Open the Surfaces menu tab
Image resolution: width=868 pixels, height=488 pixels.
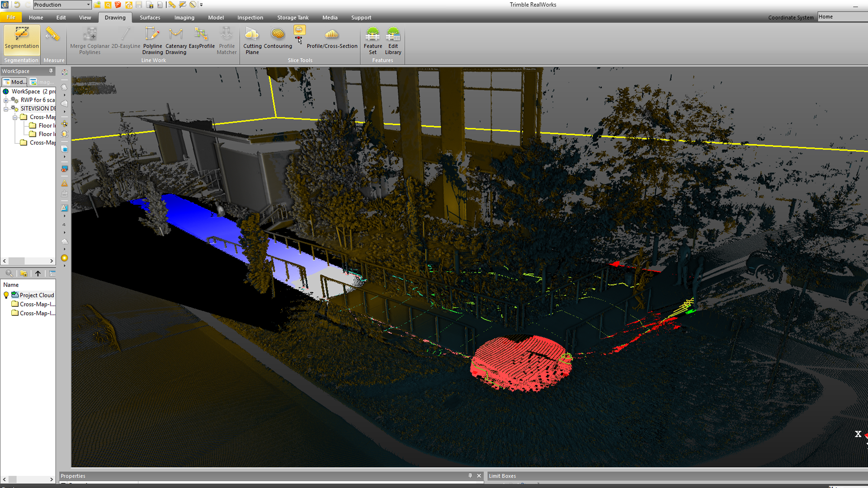point(150,17)
